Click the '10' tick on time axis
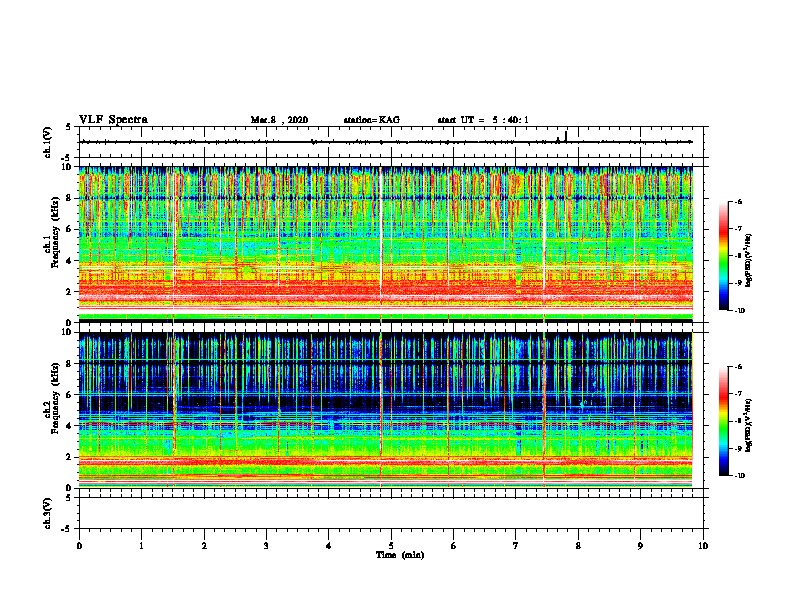This screenshot has height=612, width=792. (x=703, y=546)
